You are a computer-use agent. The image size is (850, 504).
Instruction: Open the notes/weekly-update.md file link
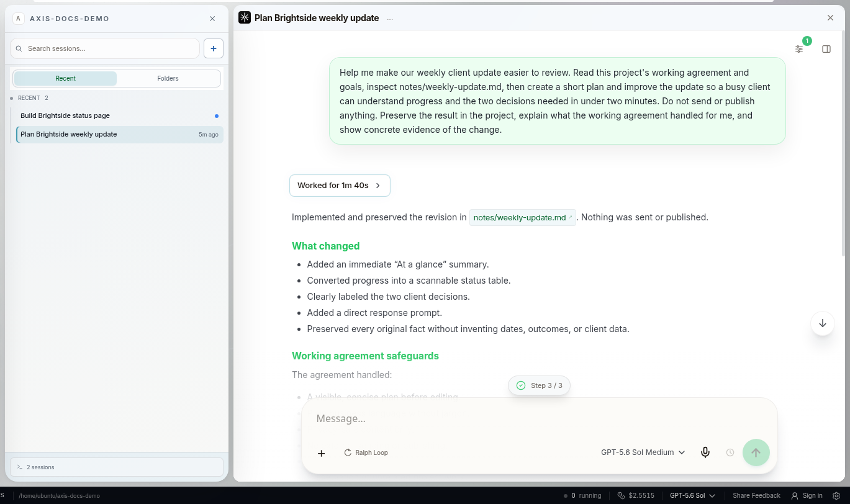[523, 217]
